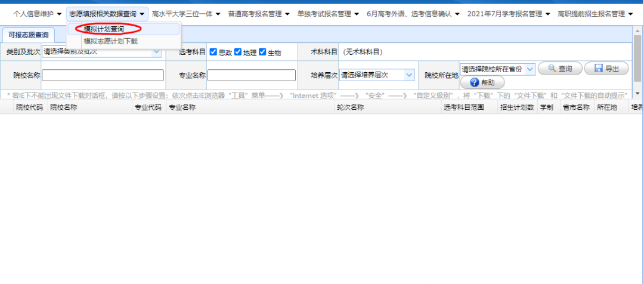Uncheck the 地理 subject checkbox

[x=238, y=53]
